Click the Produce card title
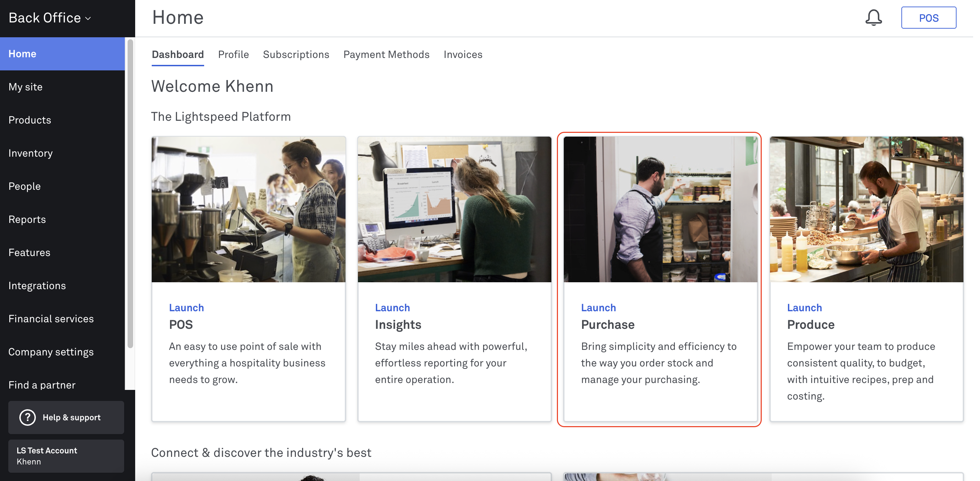 811,325
